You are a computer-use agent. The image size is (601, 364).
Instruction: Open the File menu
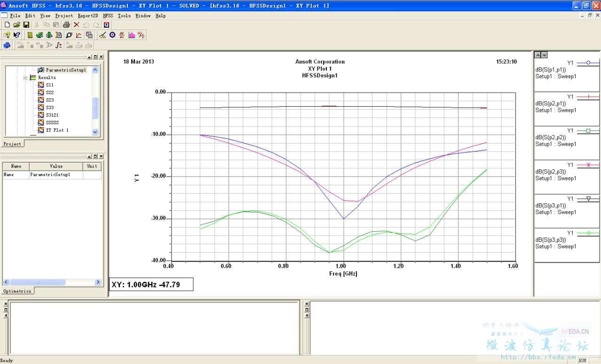[16, 16]
